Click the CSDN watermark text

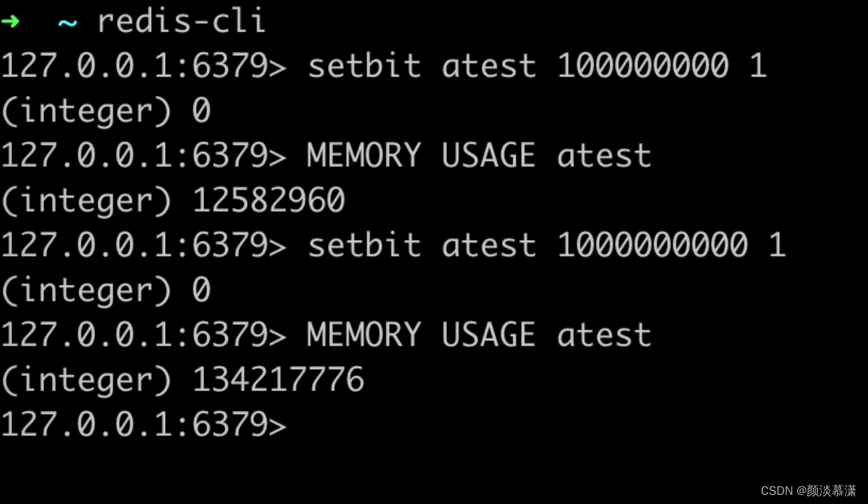point(809,491)
